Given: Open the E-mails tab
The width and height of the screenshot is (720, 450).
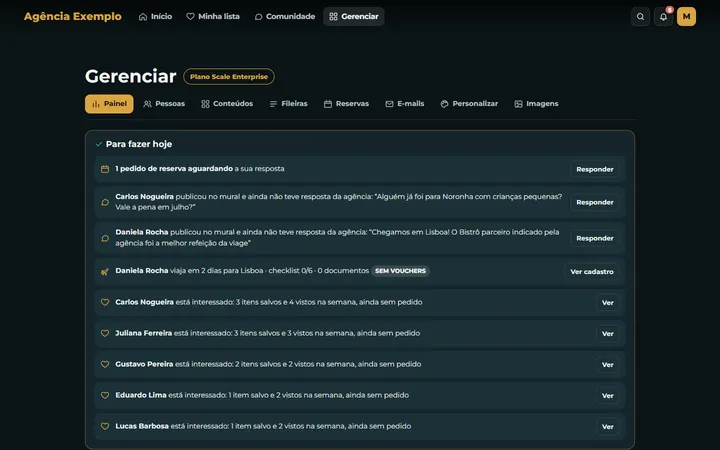Looking at the screenshot, I should [405, 104].
